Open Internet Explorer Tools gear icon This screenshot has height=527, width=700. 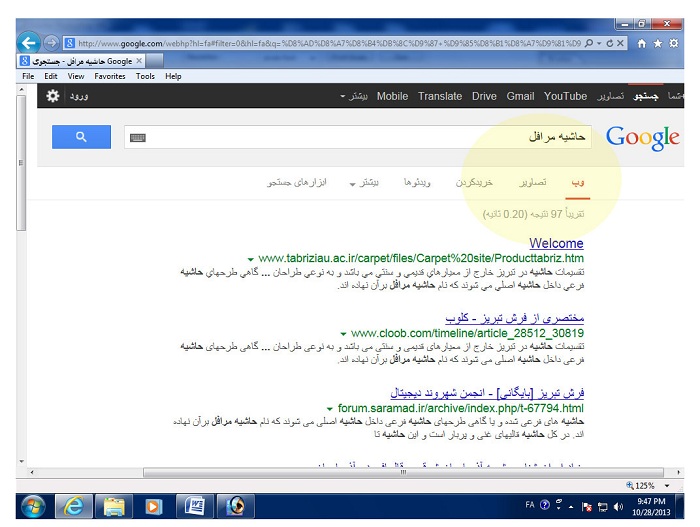(674, 43)
